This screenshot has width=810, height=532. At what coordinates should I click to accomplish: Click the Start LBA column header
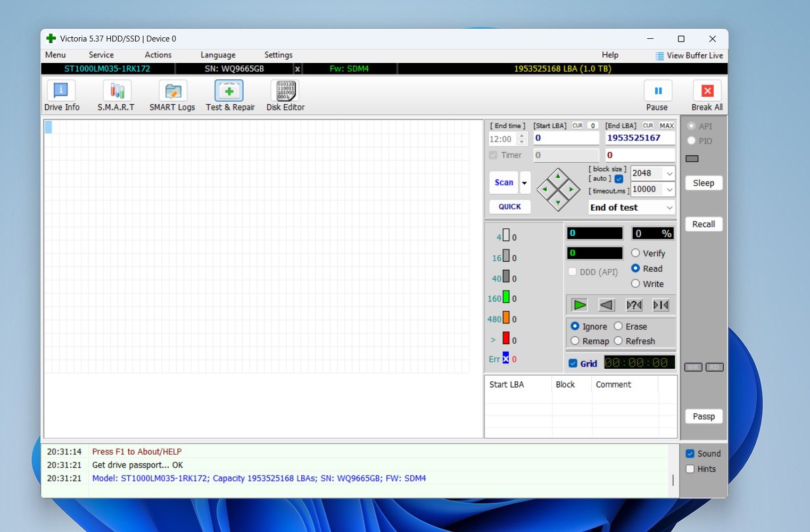coord(517,385)
